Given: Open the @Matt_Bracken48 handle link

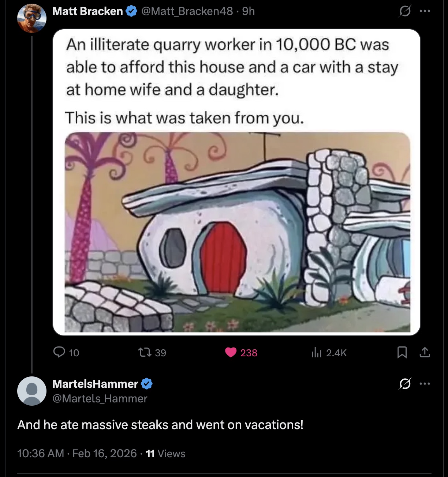Looking at the screenshot, I should pyautogui.click(x=187, y=11).
